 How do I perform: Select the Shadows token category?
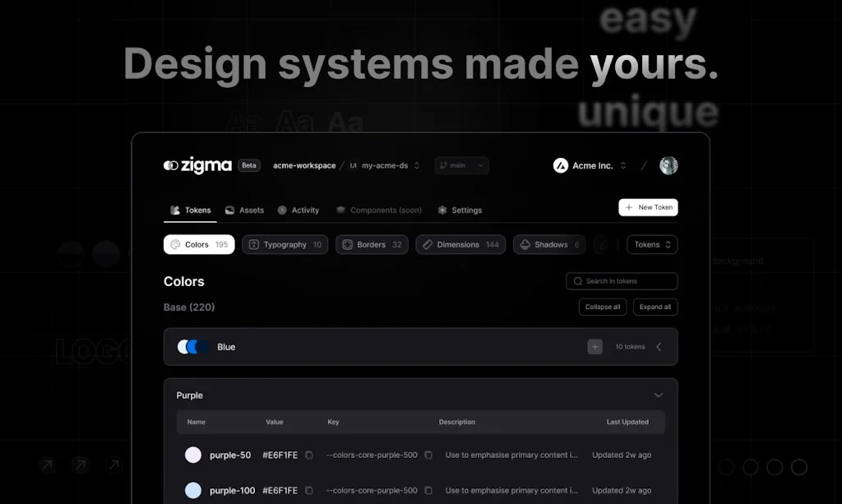point(548,244)
